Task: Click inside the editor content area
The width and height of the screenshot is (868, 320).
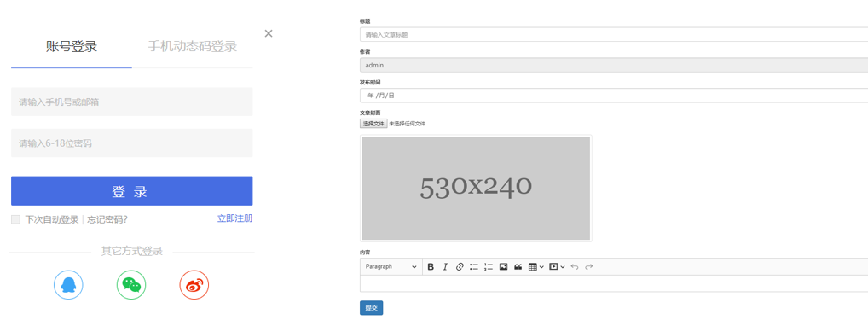Action: tap(614, 283)
